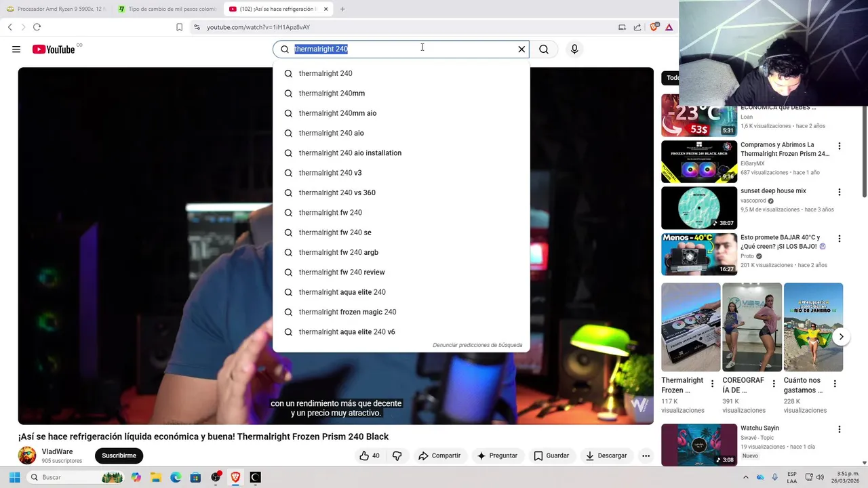Open 'sunset deep house mix' thumbnail
This screenshot has height=488, width=868.
point(699,207)
